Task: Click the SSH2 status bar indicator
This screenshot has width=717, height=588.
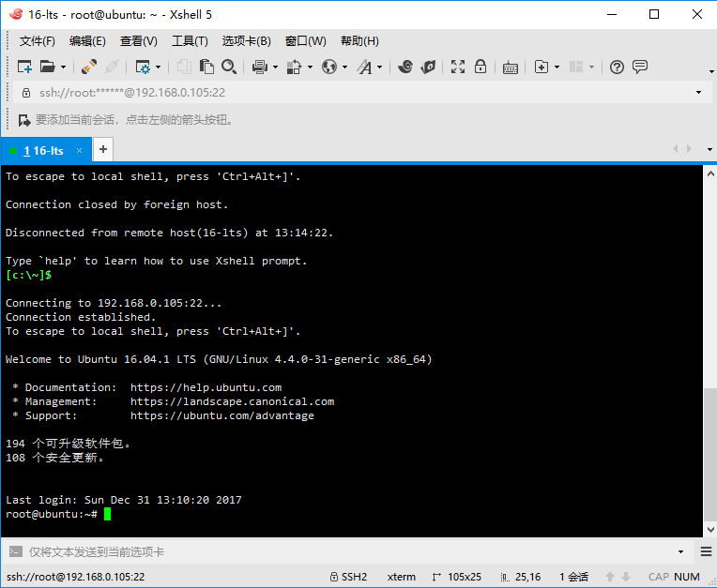Action: tap(349, 577)
